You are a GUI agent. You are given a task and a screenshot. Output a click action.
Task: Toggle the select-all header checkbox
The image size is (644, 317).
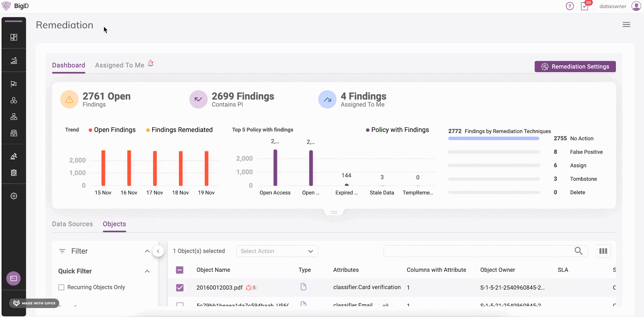[x=180, y=270]
